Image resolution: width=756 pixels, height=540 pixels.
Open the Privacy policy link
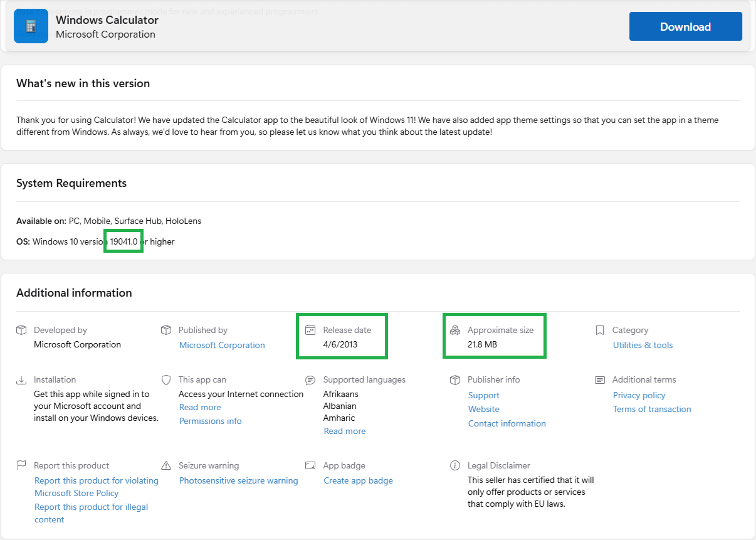pyautogui.click(x=639, y=395)
